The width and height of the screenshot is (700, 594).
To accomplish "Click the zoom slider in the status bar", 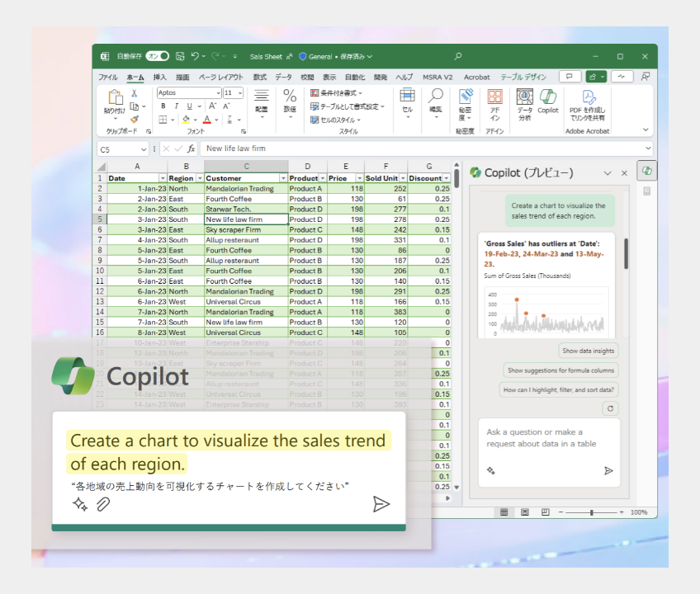I will [x=591, y=512].
